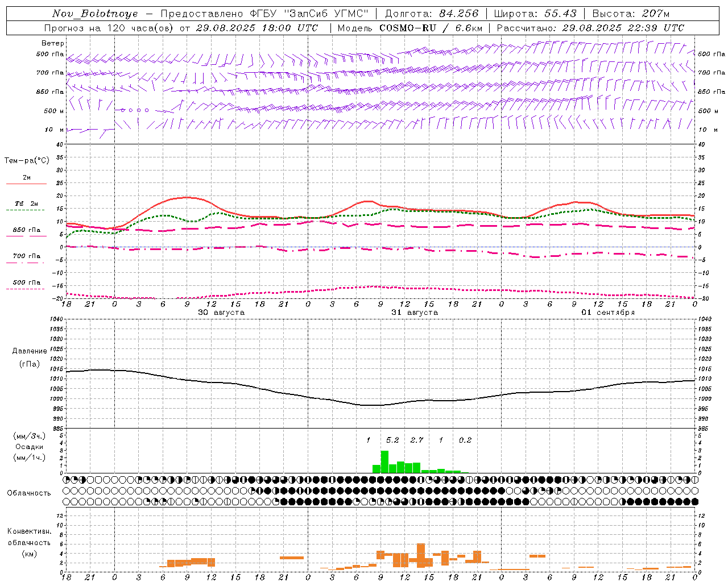The height and width of the screenshot is (582, 728).
Task: Click the forecast start 29.08.2025 18:00 UTC
Action: click(x=257, y=28)
